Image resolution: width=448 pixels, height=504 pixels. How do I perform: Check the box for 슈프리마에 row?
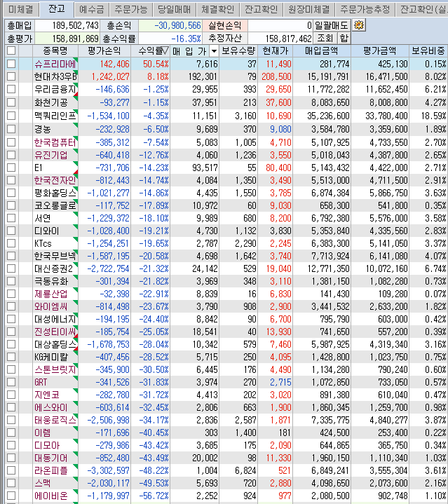11,64
